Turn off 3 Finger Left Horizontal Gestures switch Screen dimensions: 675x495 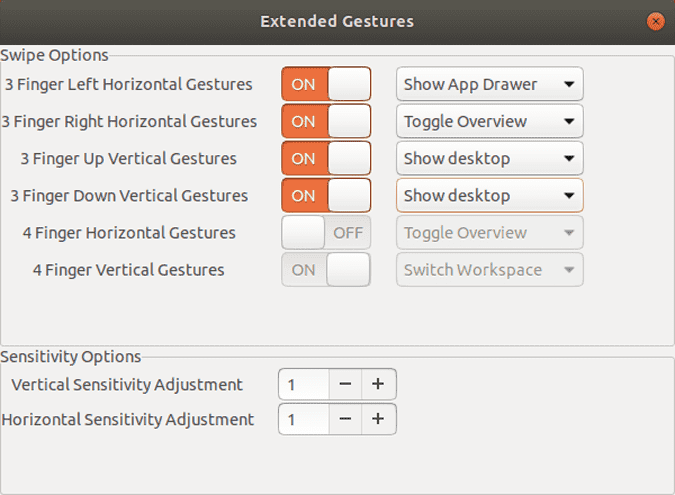326,84
